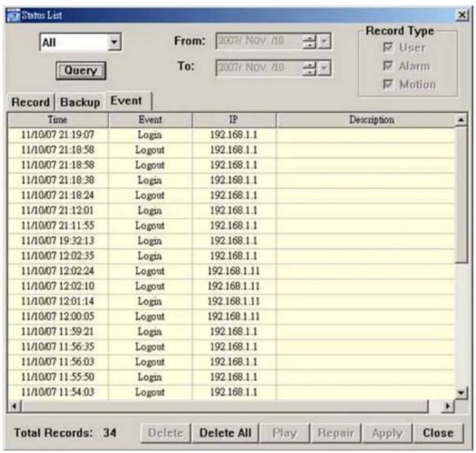Toggle the Motion record type checkbox

tap(388, 84)
